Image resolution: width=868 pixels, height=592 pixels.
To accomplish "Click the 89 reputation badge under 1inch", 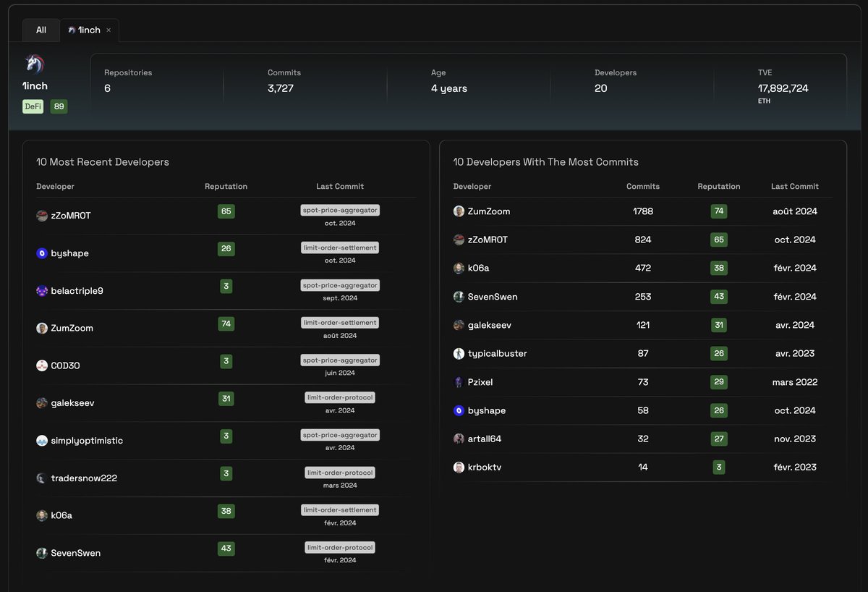I will [x=59, y=106].
